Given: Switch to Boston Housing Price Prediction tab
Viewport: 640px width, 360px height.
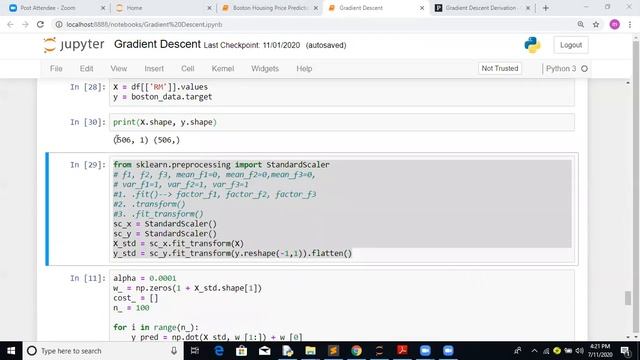Looking at the screenshot, I should [269, 8].
